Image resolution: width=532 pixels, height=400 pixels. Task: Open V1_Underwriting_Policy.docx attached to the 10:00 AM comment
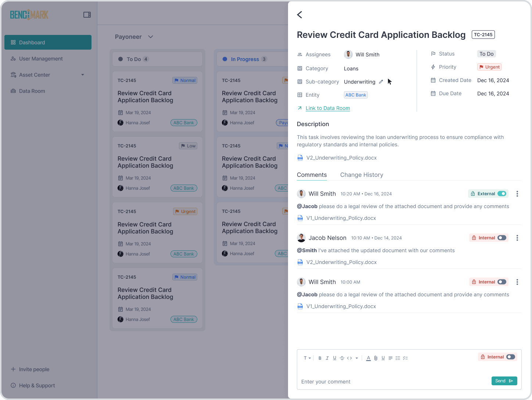coord(337,306)
